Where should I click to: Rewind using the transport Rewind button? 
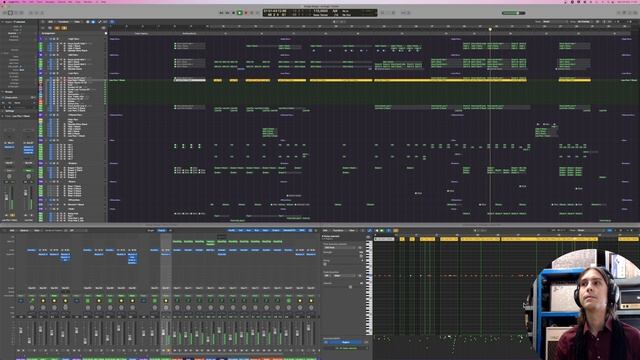tap(221, 13)
